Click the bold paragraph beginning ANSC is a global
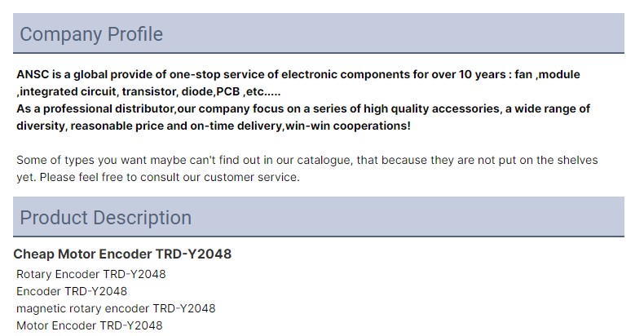Image resolution: width=644 pixels, height=336 pixels. [x=298, y=83]
